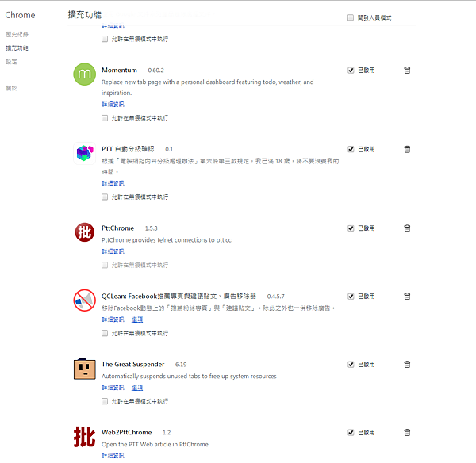Click the PttChrome extension name
Viewport: 476px width, 463px height.
coord(117,228)
